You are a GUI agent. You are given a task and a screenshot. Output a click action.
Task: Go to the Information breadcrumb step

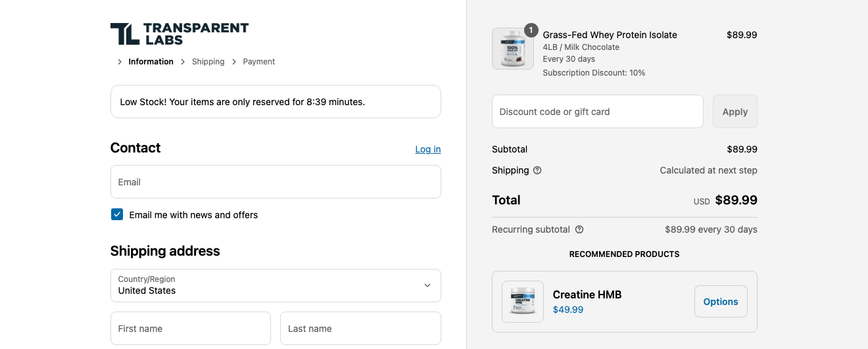tap(151, 62)
